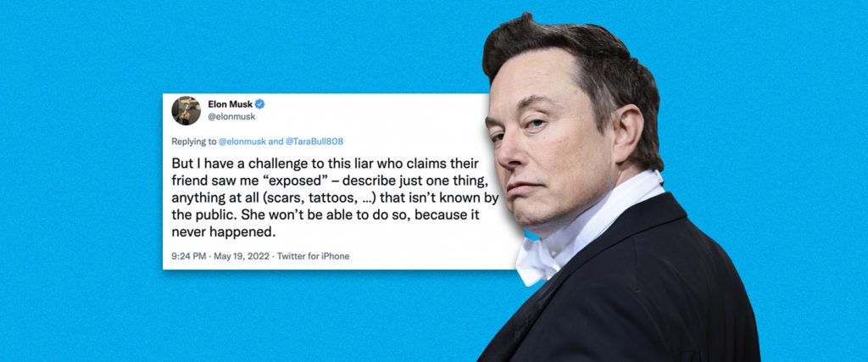868x362 pixels.
Task: Open the @TaraBull808 mention link
Action: click(x=314, y=141)
